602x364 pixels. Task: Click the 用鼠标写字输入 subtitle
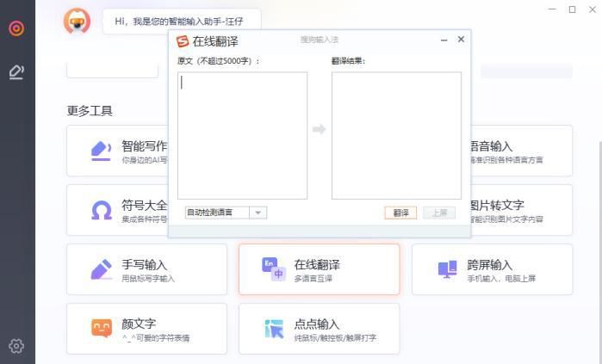pyautogui.click(x=148, y=279)
